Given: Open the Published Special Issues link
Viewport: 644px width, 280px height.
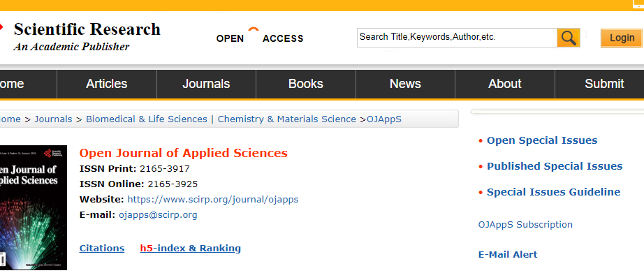Looking at the screenshot, I should 555,166.
